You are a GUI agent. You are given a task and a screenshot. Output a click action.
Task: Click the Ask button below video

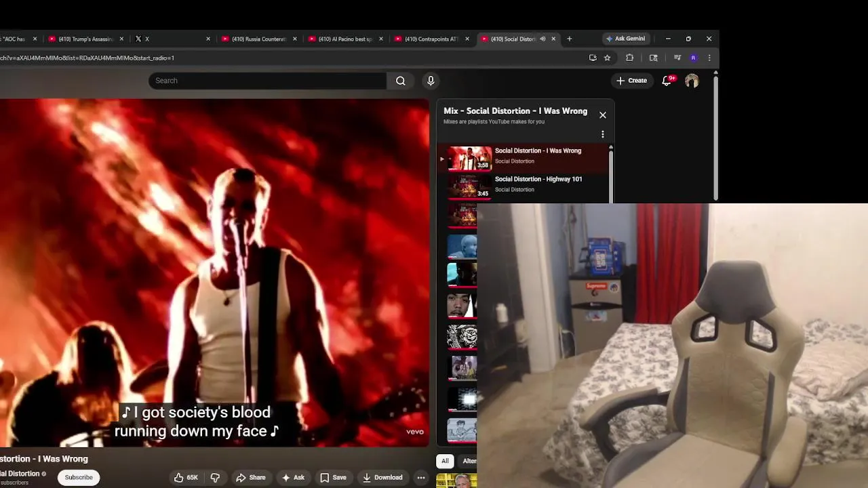(x=293, y=477)
